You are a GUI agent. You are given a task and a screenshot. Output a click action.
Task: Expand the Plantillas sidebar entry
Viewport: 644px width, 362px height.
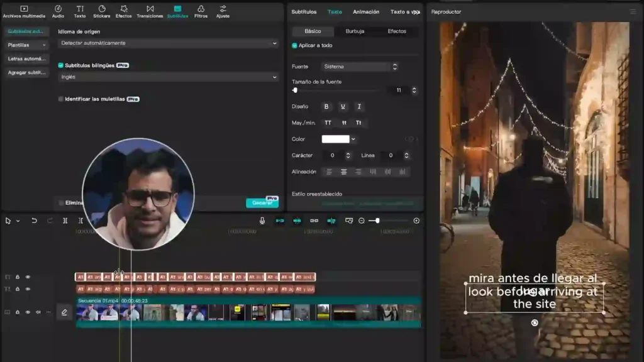pos(25,45)
